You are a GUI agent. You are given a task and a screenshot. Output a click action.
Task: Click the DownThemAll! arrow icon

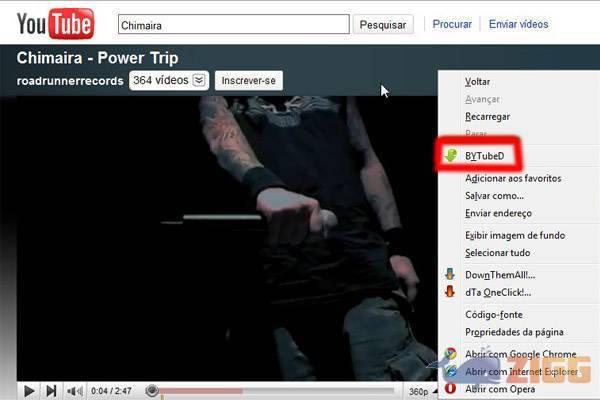pyautogui.click(x=451, y=274)
